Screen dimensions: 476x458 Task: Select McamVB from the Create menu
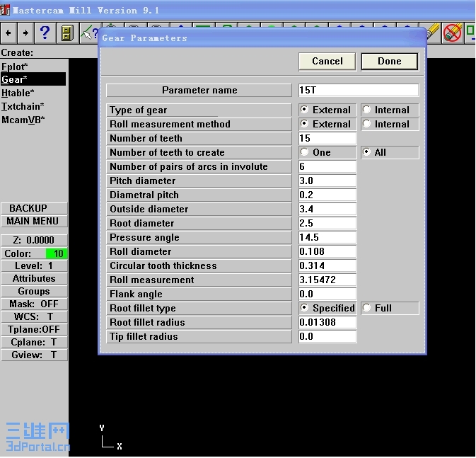click(23, 120)
